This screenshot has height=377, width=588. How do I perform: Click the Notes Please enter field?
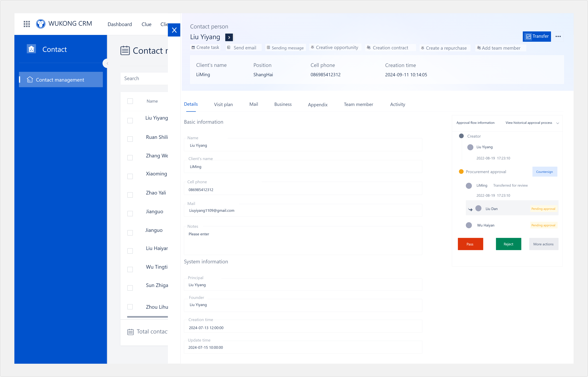tap(303, 240)
